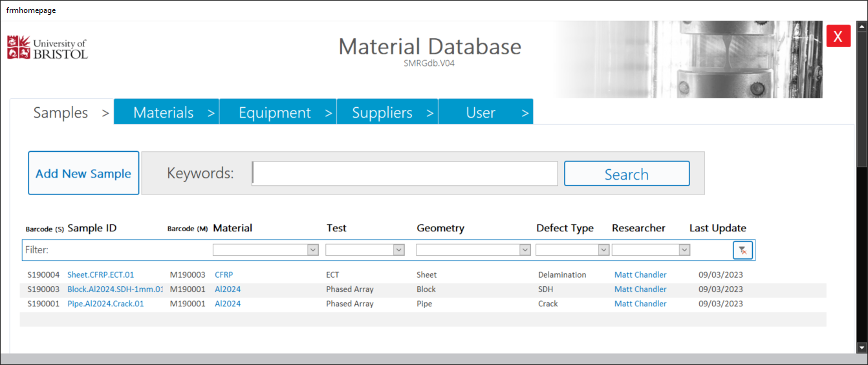The height and width of the screenshot is (365, 868).
Task: Switch to the Equipment tab
Action: tap(278, 112)
